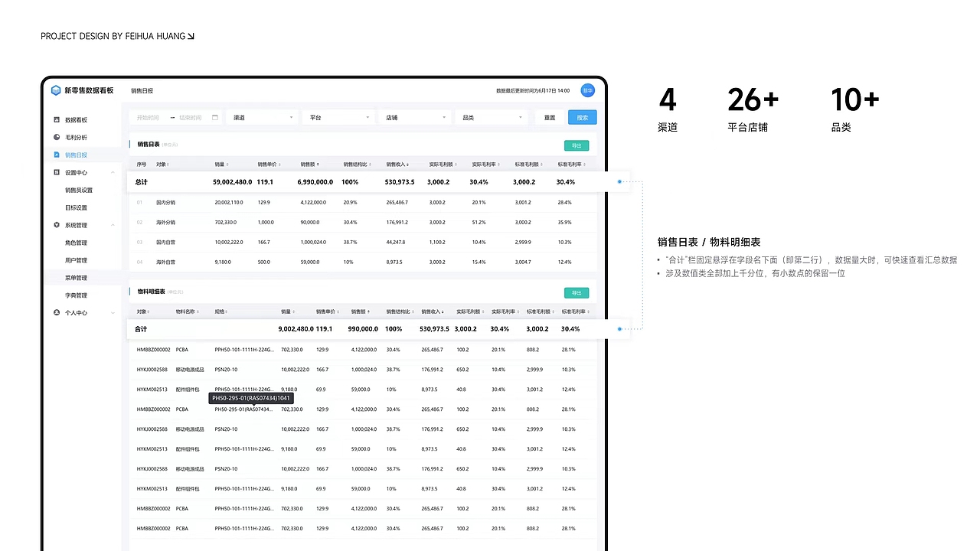Click the total value 59,002,480.0
980x551 pixels.
[x=233, y=182]
